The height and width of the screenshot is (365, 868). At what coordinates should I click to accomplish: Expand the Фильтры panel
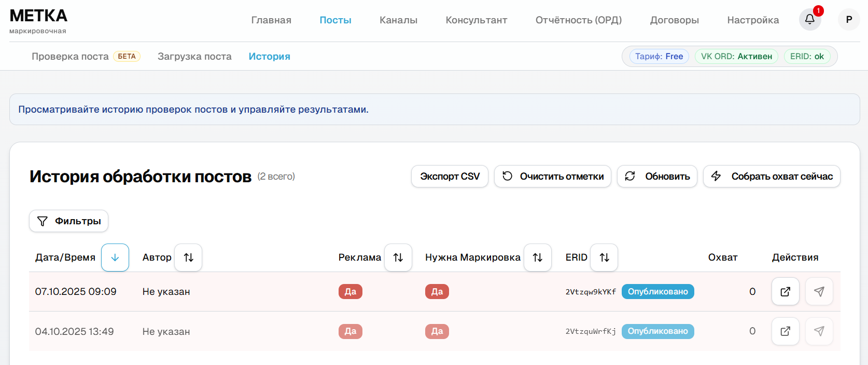point(69,221)
